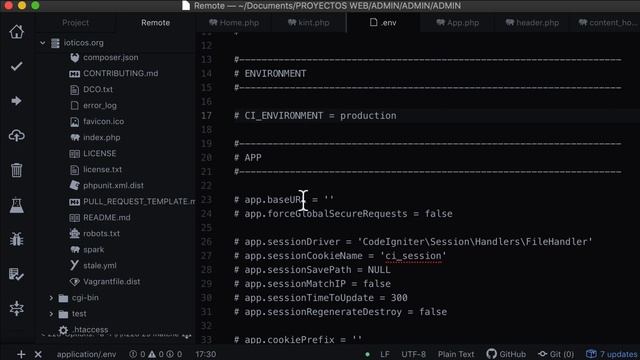Click the app.cookiePrefix line in editor
Viewport: 640px width, 360px height.
(298, 340)
